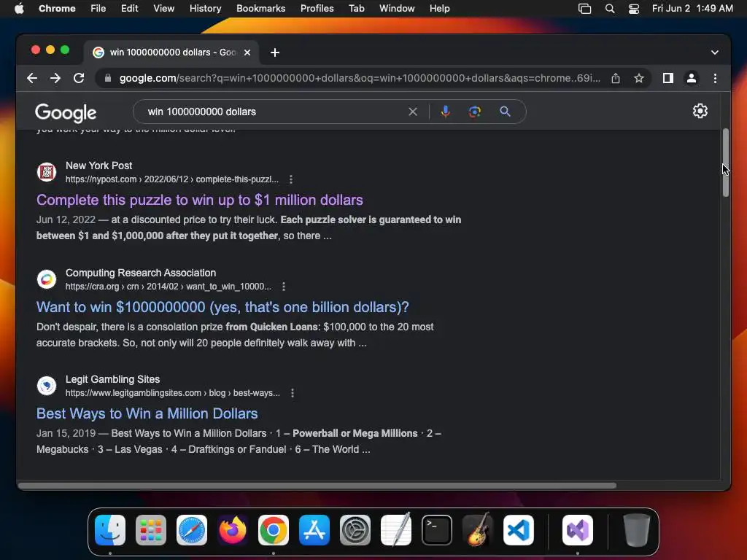Image resolution: width=747 pixels, height=560 pixels.
Task: Go forward with the forward arrow
Action: click(55, 78)
